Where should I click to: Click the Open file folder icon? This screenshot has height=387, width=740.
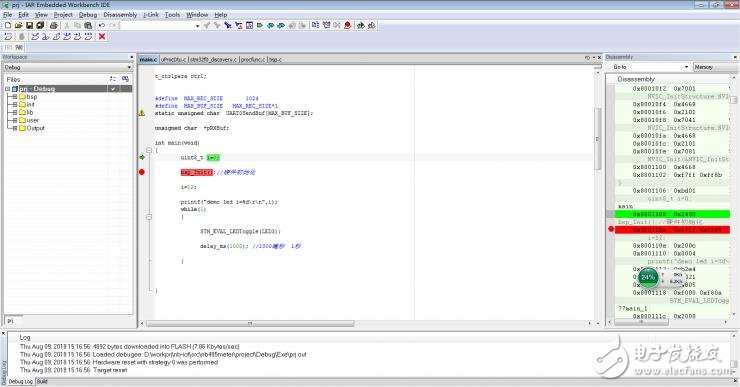click(19, 25)
